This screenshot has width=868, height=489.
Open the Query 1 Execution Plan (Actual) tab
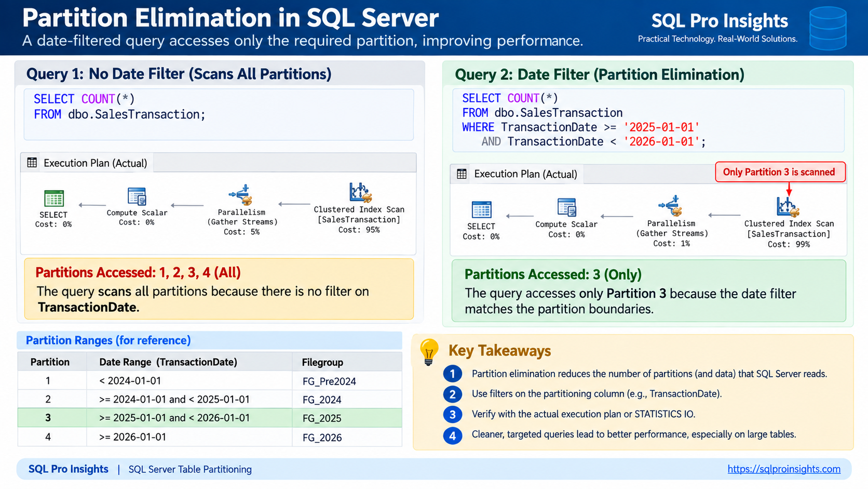(x=87, y=163)
